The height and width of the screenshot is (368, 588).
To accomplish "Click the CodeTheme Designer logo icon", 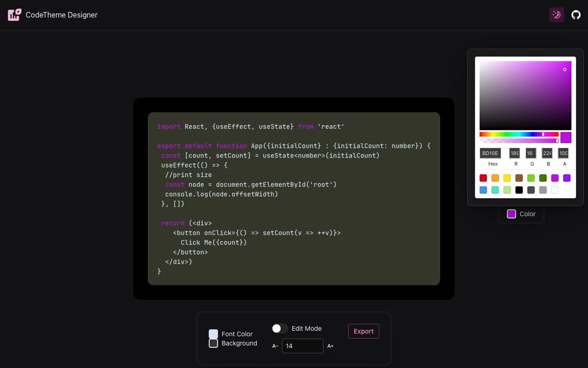I will [x=14, y=15].
